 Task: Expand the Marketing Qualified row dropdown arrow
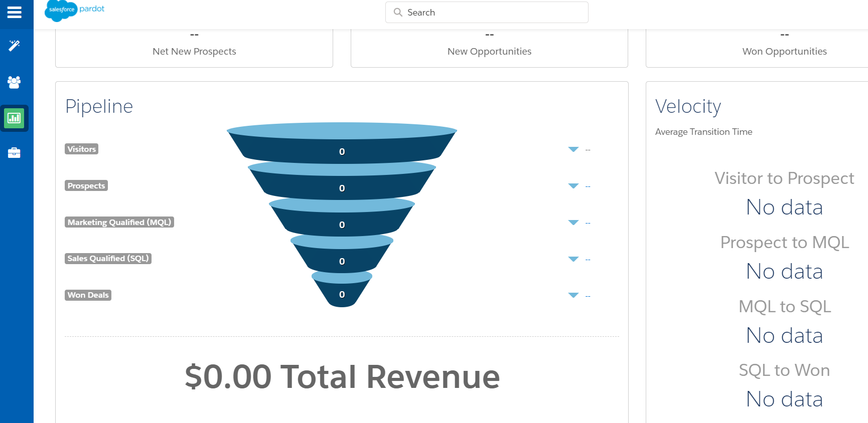coord(573,223)
